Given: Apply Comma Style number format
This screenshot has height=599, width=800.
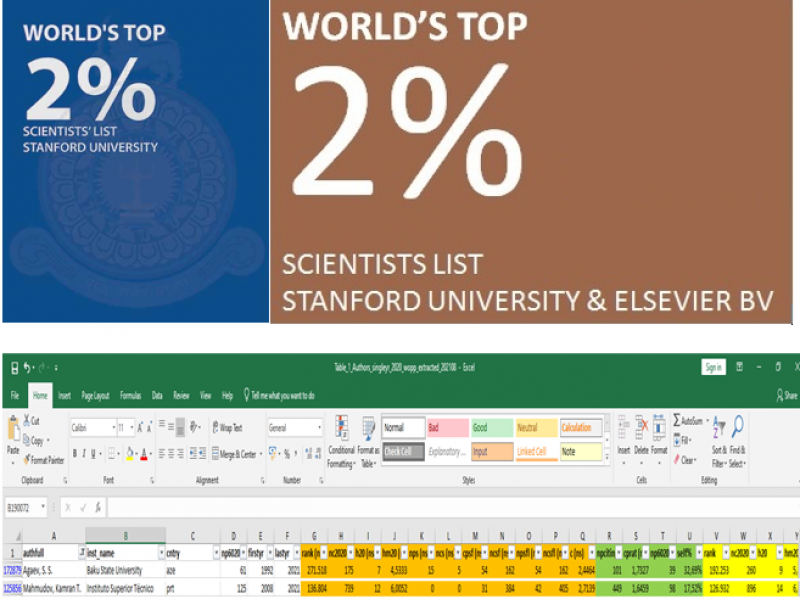Looking at the screenshot, I should coord(296,454).
